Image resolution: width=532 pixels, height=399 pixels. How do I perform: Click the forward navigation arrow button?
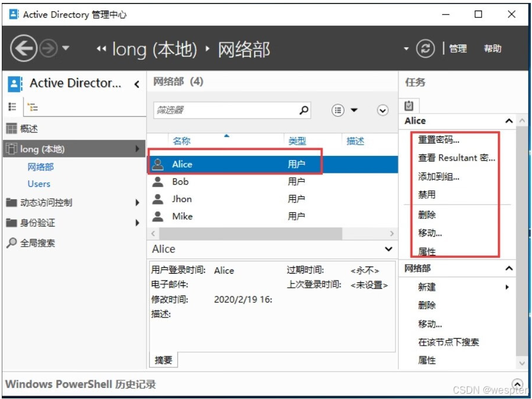(48, 49)
